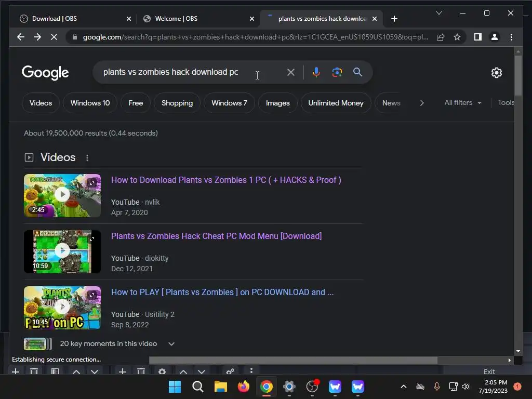
Task: Play the 2:45 video thumbnail
Action: 62,195
